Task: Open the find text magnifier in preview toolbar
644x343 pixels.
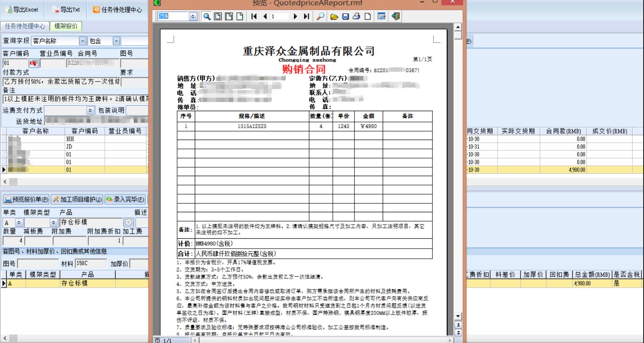Action: pos(320,16)
